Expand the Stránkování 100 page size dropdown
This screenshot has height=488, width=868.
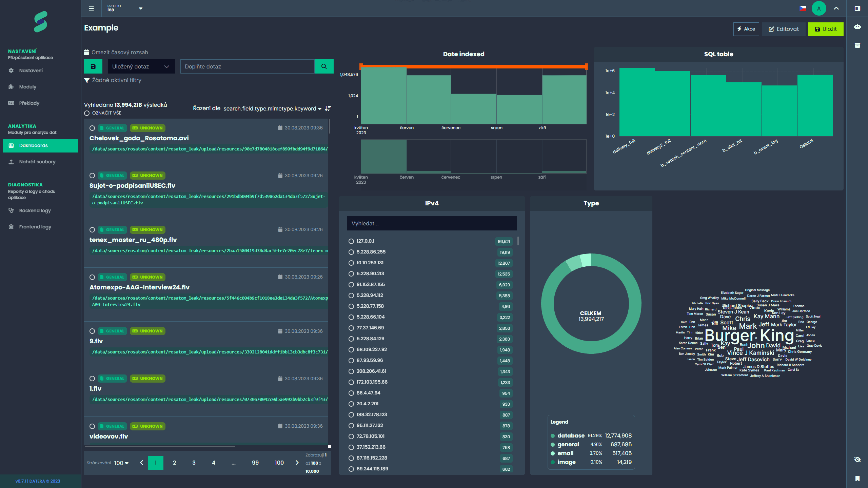[121, 463]
